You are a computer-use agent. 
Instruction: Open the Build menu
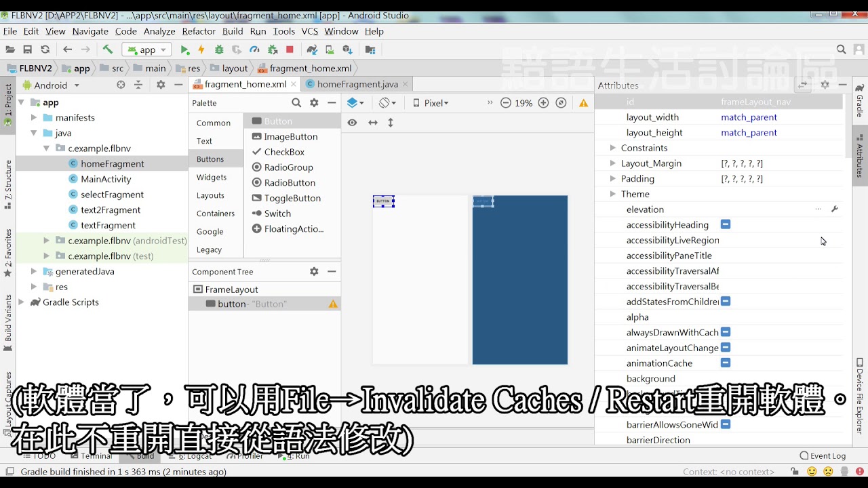coord(233,31)
